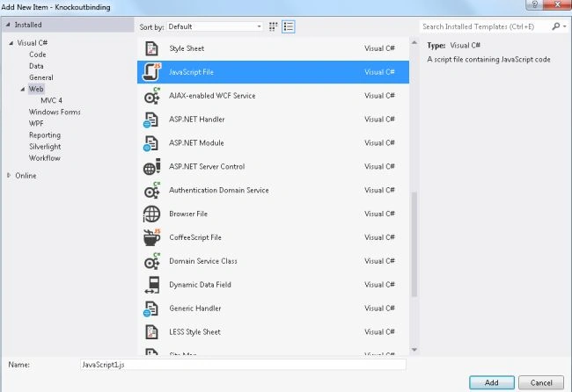This screenshot has width=572, height=392.
Task: Select the WPF category
Action: pyautogui.click(x=36, y=124)
